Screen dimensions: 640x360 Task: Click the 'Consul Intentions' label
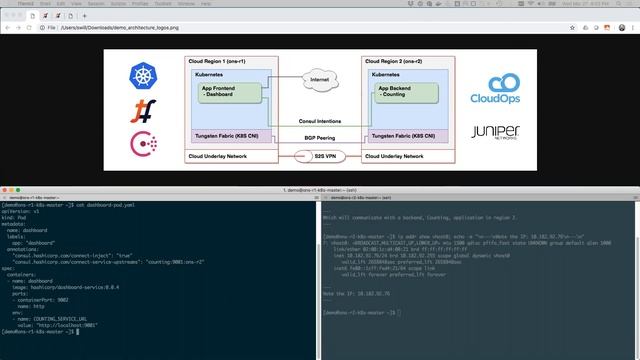click(x=320, y=121)
